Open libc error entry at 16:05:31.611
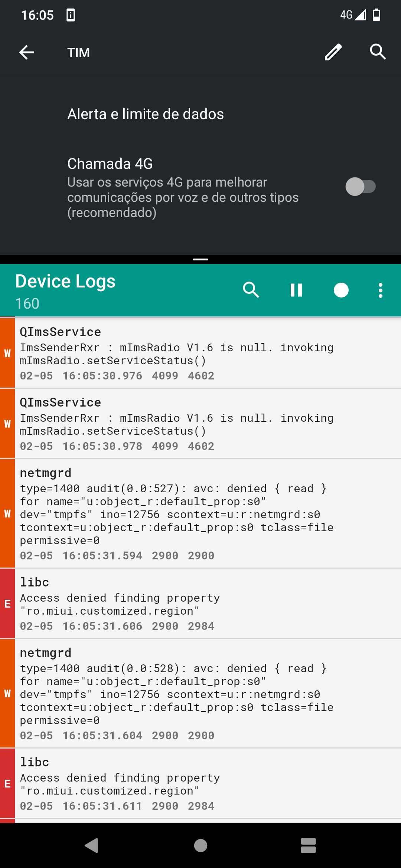This screenshot has height=868, width=401. (x=200, y=783)
